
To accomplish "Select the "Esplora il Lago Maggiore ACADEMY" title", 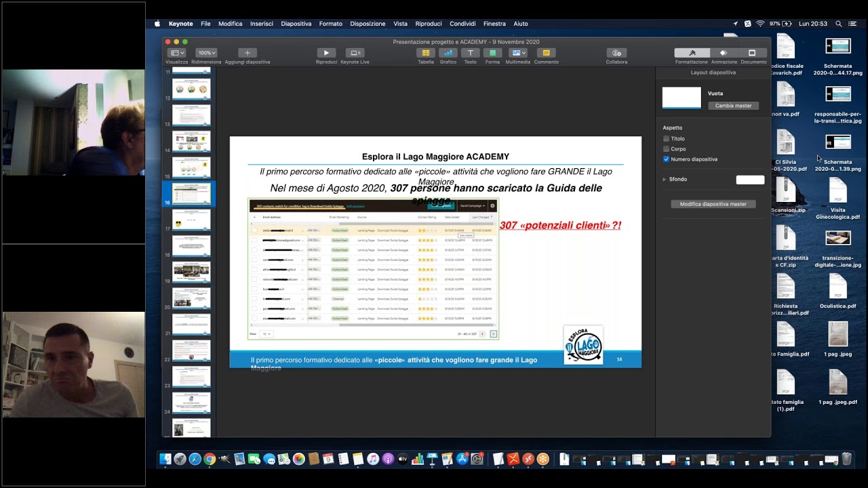I will (x=435, y=157).
